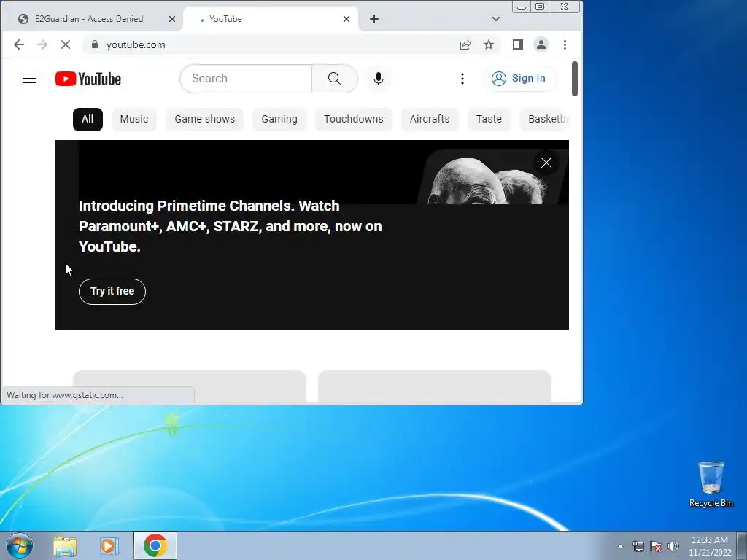Select Recycle Bin desktop icon
747x560 pixels.
click(711, 485)
